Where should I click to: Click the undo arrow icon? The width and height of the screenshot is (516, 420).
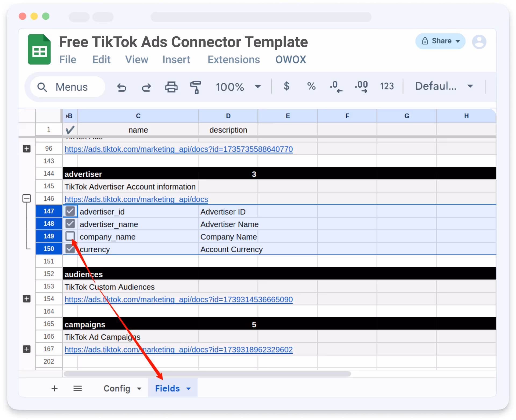(x=121, y=87)
